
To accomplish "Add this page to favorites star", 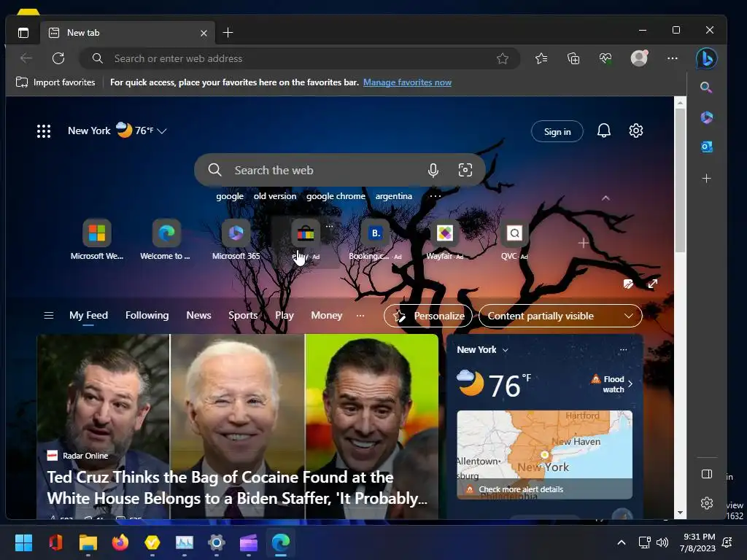I will 502,58.
